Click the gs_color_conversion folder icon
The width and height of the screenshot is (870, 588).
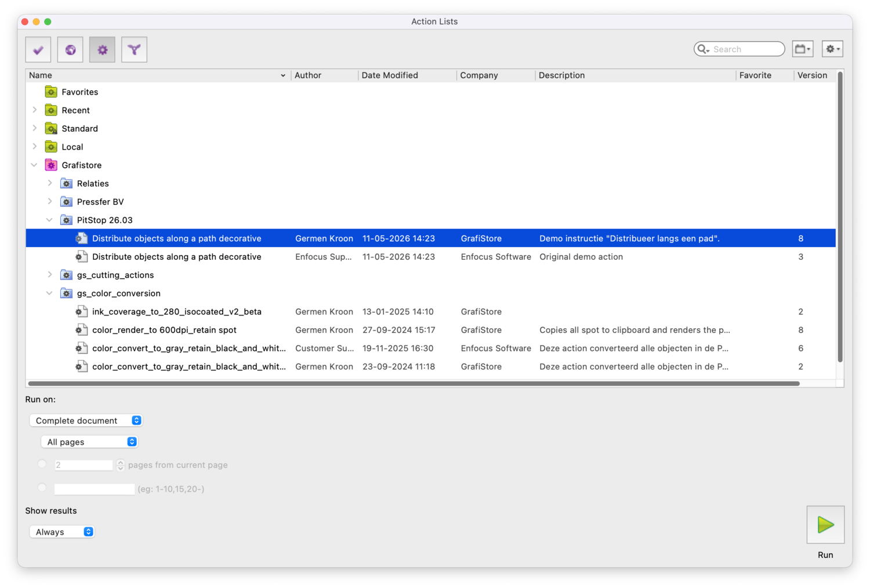coord(67,293)
